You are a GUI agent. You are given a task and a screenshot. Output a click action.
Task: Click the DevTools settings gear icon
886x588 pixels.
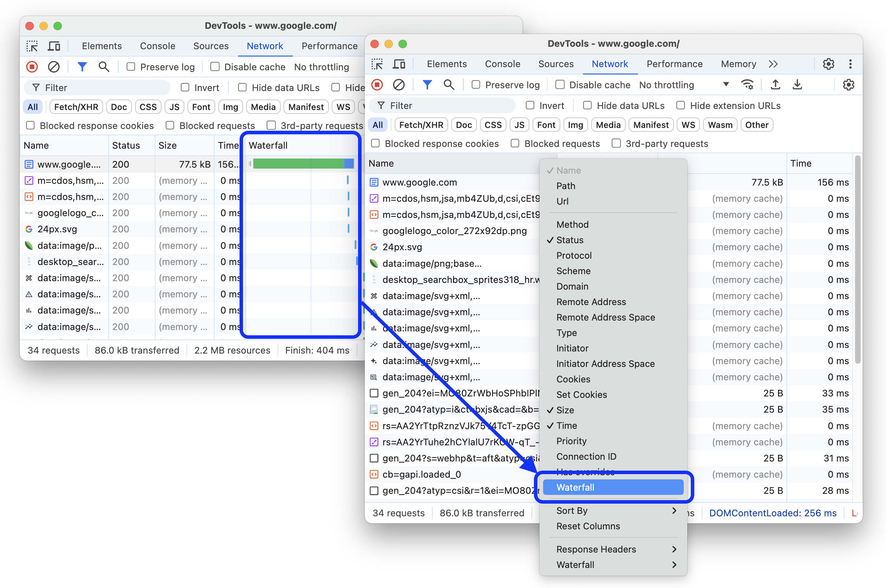coord(828,64)
